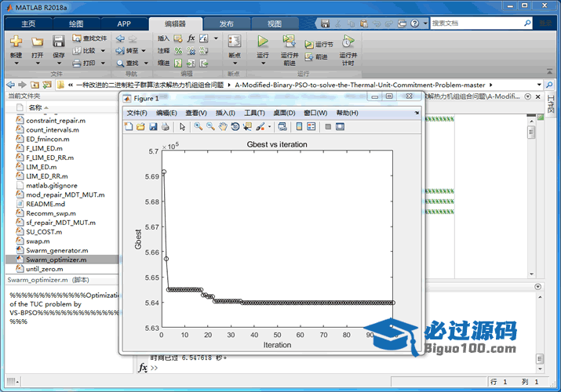The height and width of the screenshot is (392, 561).
Task: Switch to APP tab
Action: click(124, 24)
